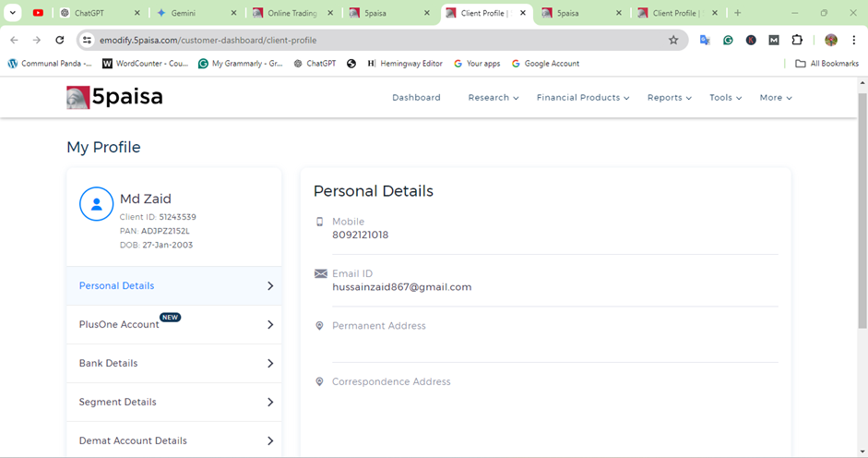Expand the Tools dropdown menu
The image size is (868, 458).
(725, 98)
